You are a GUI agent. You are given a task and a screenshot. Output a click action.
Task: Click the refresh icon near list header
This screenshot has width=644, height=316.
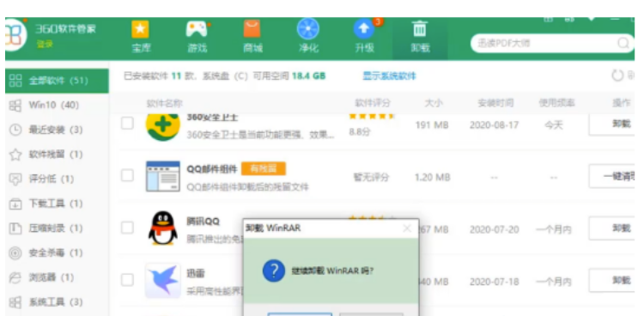coord(617,76)
